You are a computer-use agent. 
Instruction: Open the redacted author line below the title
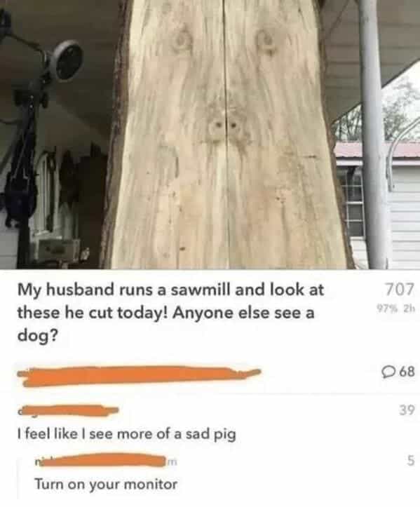139,376
